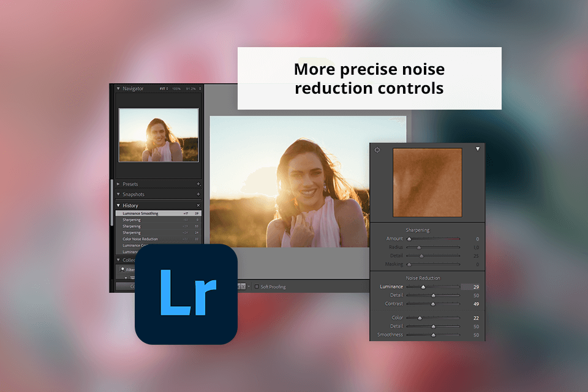Adjust the Sharpening Radius slider
The height and width of the screenshot is (392, 588).
433,247
